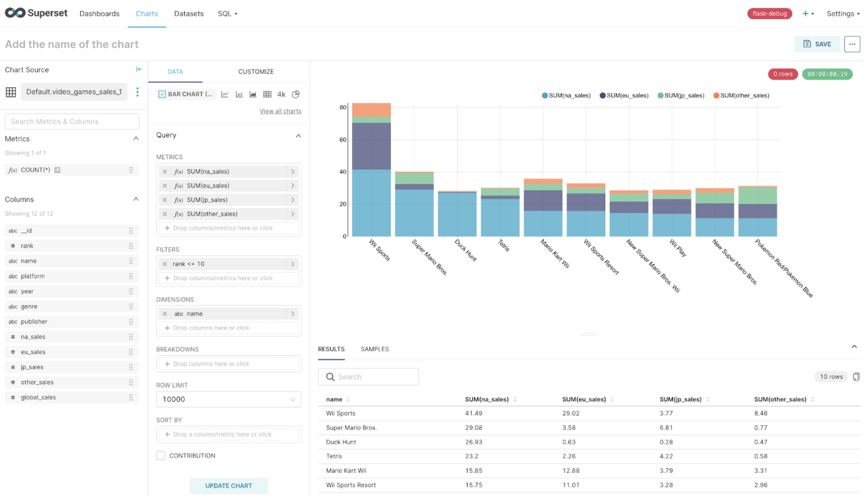Open the SQL dropdown menu

coord(228,14)
